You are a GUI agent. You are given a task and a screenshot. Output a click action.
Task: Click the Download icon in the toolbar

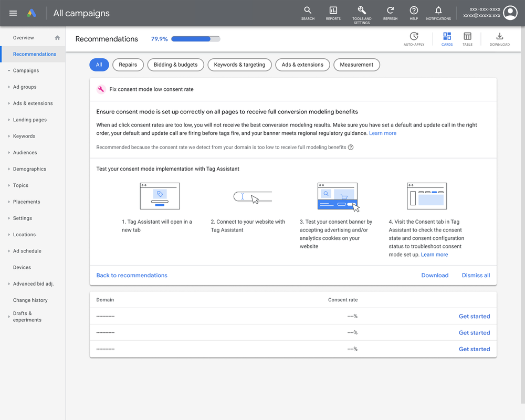(499, 38)
